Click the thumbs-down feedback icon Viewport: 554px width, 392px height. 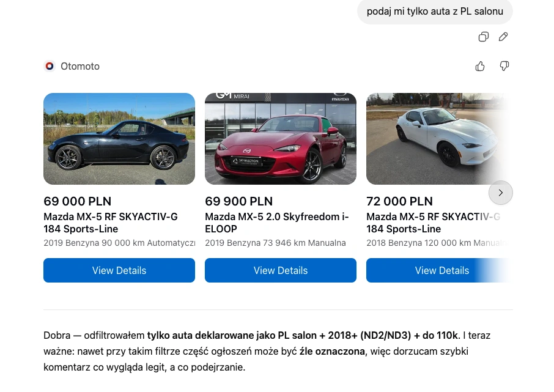[x=504, y=65]
